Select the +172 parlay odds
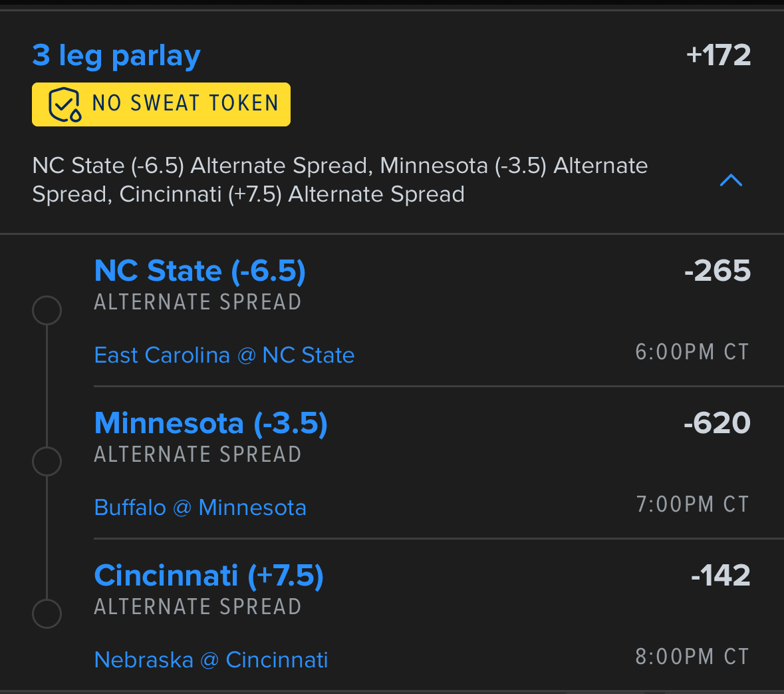Screen dimensions: 784x694 pyautogui.click(x=718, y=55)
